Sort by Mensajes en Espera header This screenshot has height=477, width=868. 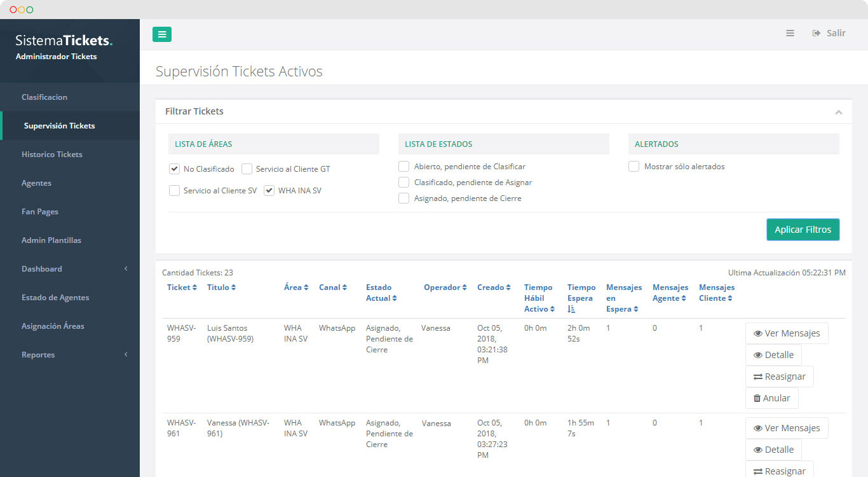624,298
